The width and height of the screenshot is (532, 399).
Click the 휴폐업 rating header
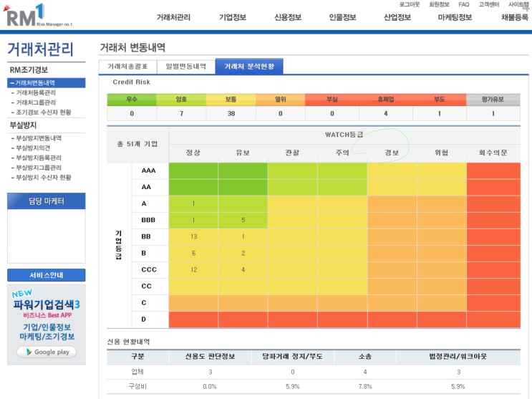pos(386,100)
